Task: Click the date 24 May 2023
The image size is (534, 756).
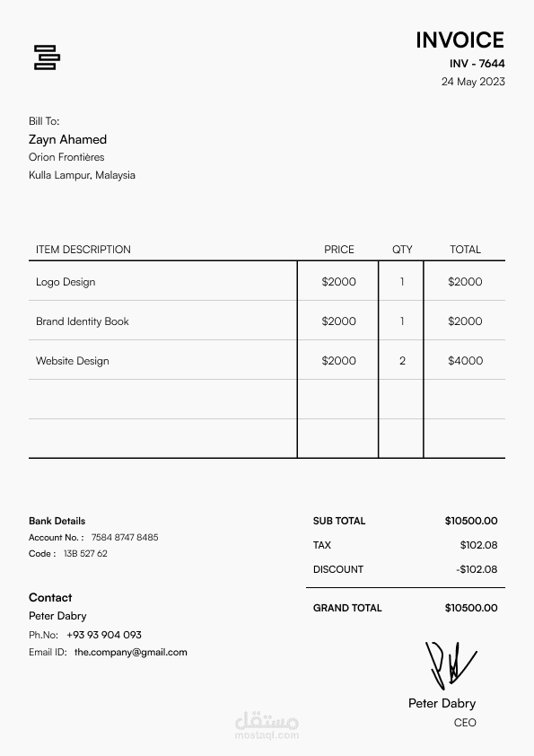Action: (x=473, y=82)
